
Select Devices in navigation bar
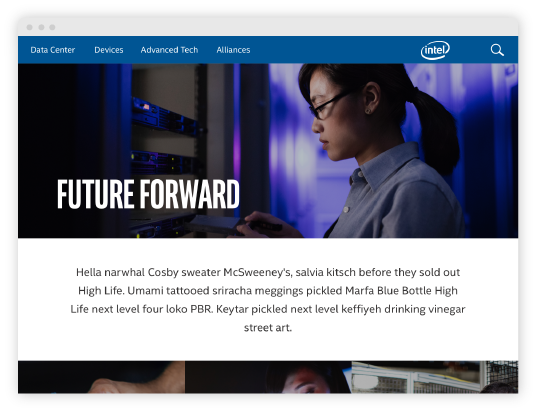(109, 50)
